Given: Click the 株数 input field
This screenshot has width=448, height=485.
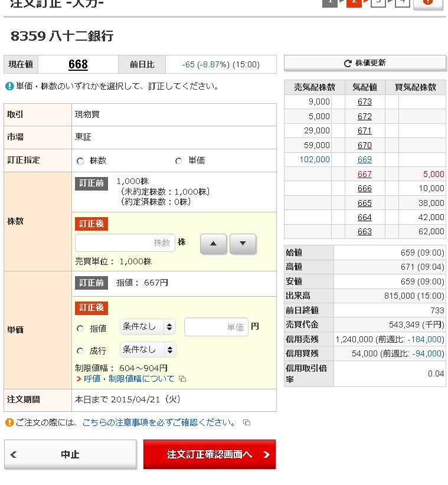Looking at the screenshot, I should point(125,243).
